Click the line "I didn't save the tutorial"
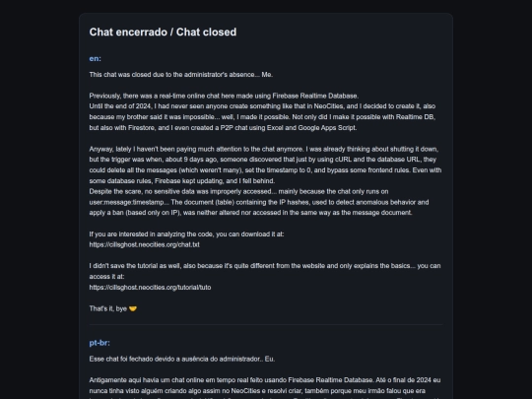Viewport: 532px width, 399px height. coord(265,266)
